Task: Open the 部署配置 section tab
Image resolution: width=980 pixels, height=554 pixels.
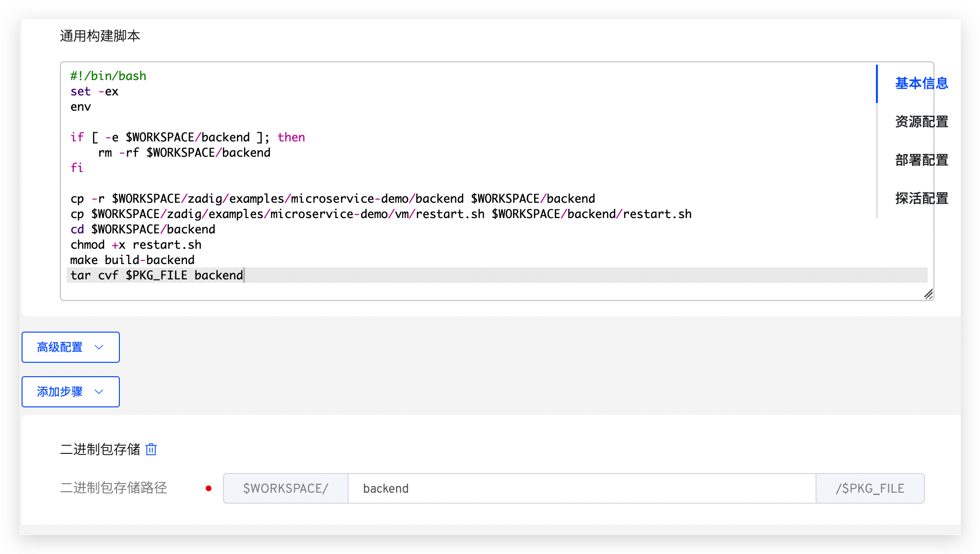Action: (921, 160)
